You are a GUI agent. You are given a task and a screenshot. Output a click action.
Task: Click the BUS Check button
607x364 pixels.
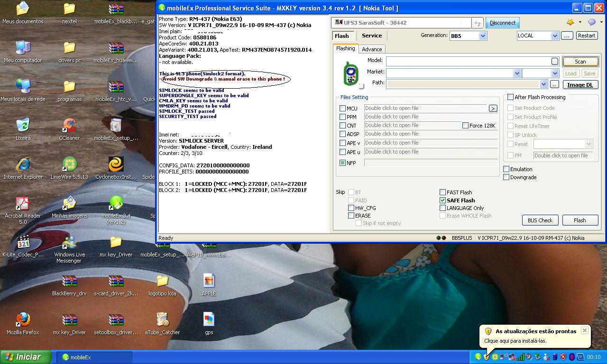tap(540, 220)
